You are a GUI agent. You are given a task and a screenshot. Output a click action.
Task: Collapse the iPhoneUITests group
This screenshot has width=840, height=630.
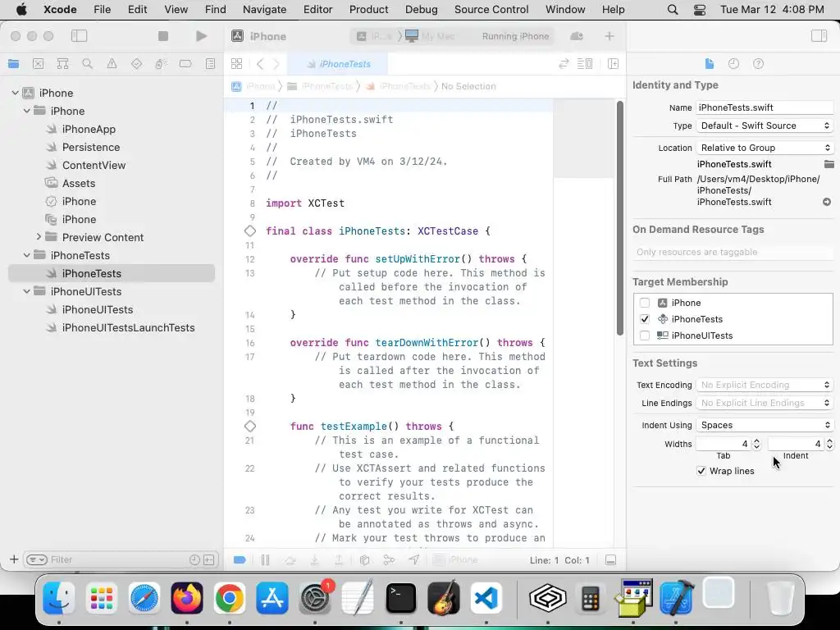(x=27, y=291)
